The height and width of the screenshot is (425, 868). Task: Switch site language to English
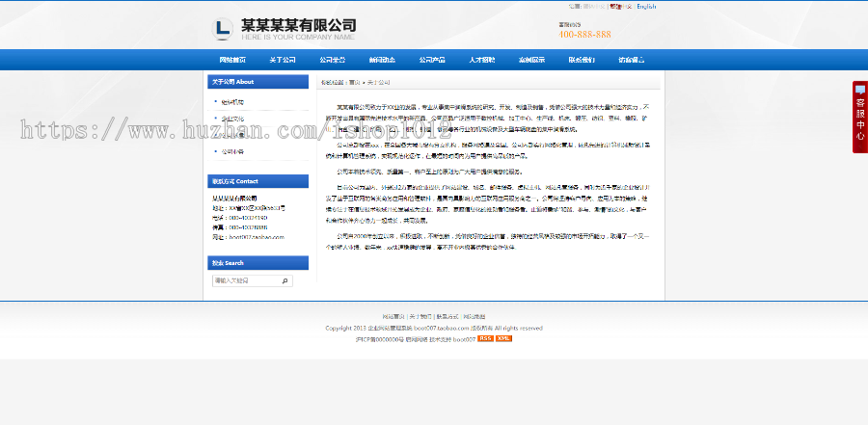646,7
